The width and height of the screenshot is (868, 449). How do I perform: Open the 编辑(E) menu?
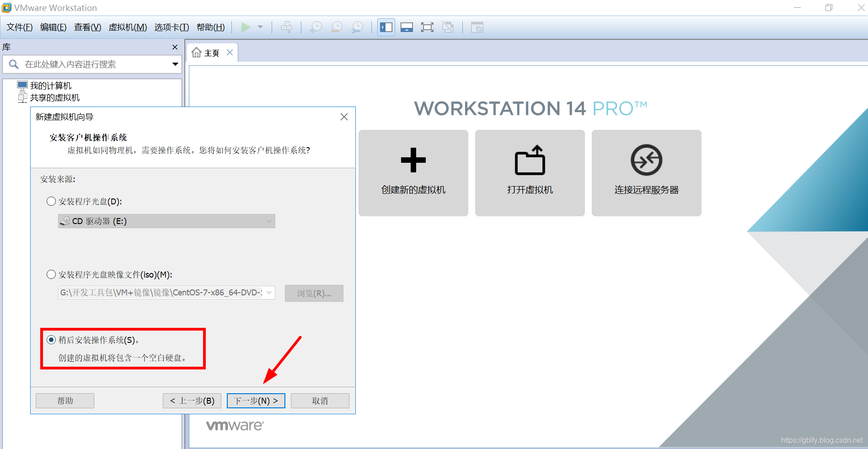click(54, 27)
